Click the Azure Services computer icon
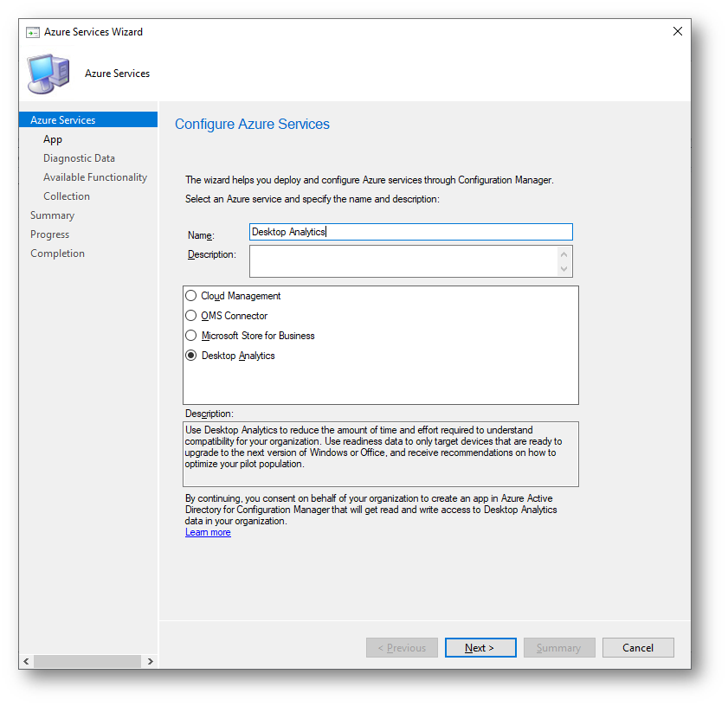Screen dimensions: 728x706 click(48, 74)
